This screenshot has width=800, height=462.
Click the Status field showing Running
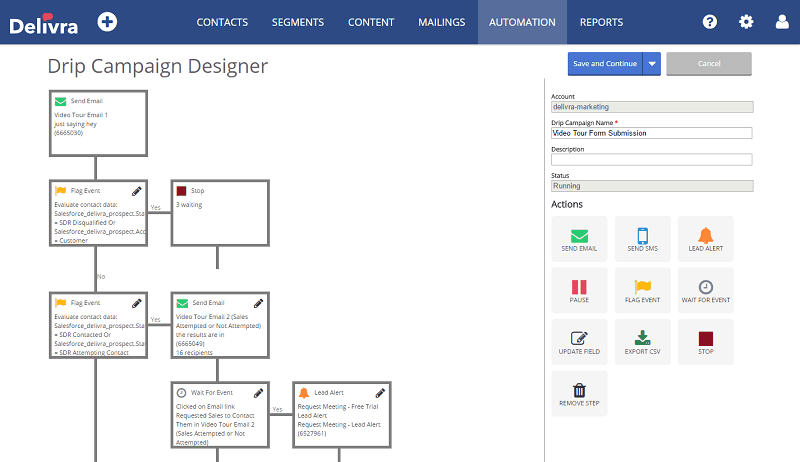pyautogui.click(x=652, y=186)
